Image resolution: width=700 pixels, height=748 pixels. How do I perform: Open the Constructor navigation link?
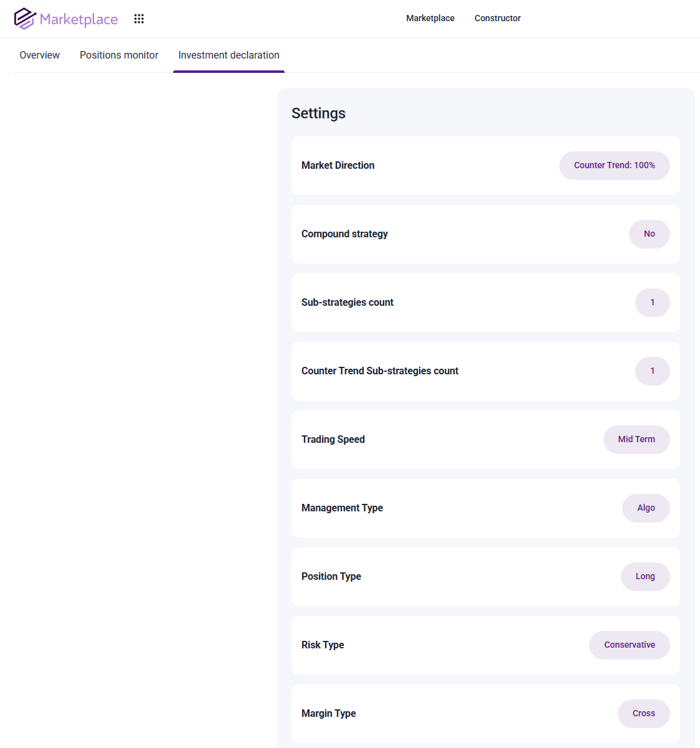498,18
